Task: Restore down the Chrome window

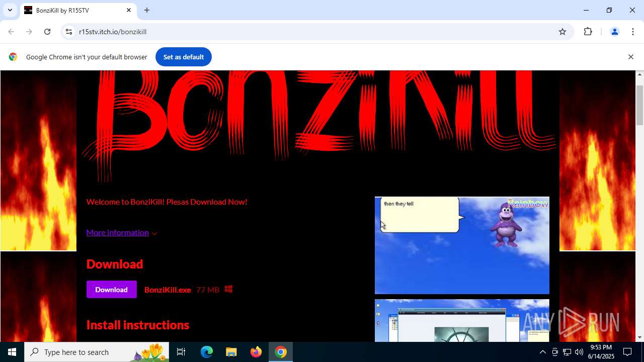Action: [x=609, y=10]
